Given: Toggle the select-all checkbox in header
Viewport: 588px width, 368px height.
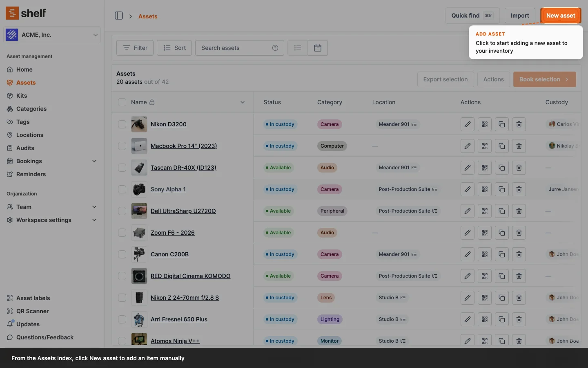Looking at the screenshot, I should pyautogui.click(x=122, y=102).
